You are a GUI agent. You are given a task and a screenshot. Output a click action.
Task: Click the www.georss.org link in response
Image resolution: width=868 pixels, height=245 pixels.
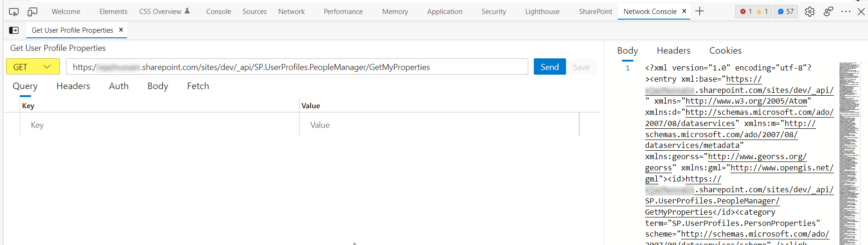(757, 157)
